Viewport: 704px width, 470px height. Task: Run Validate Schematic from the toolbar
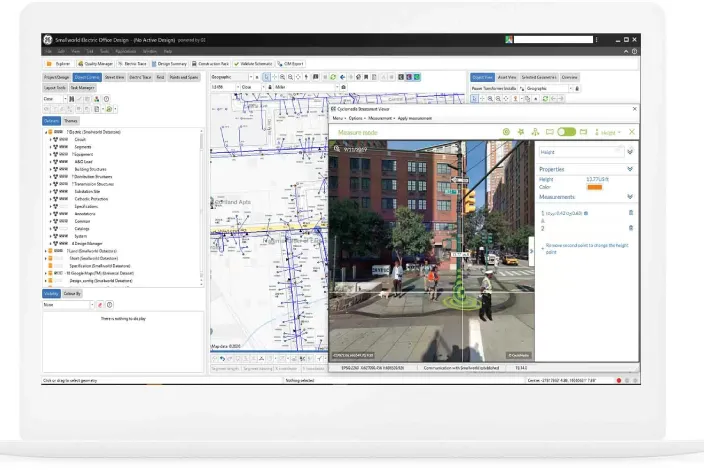pos(253,64)
